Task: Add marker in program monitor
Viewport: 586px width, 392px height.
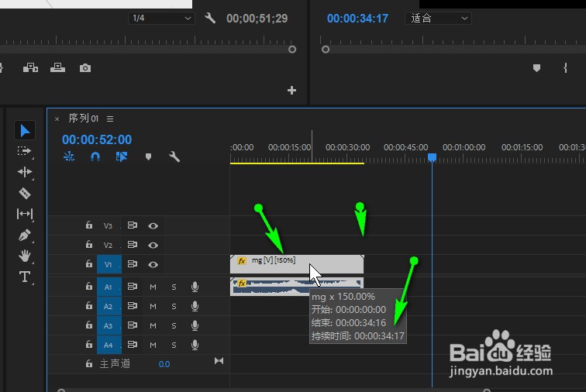Action: (x=536, y=68)
